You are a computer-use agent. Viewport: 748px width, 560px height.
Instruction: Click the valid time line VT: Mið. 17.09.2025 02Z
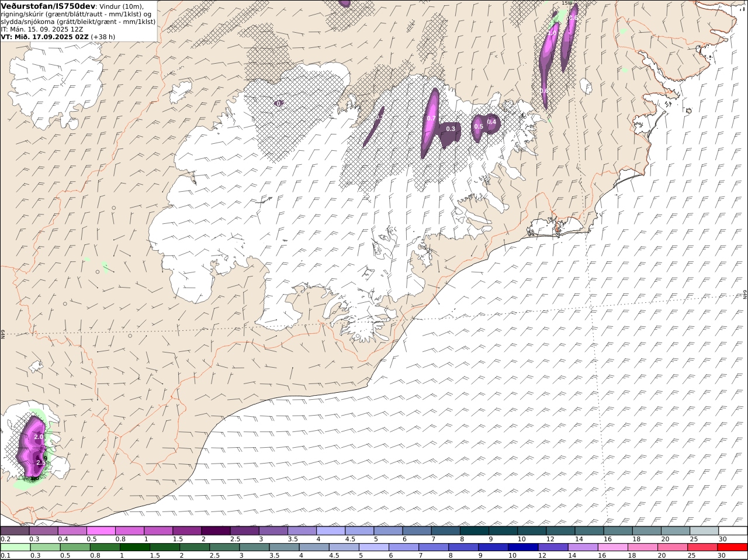pos(45,37)
